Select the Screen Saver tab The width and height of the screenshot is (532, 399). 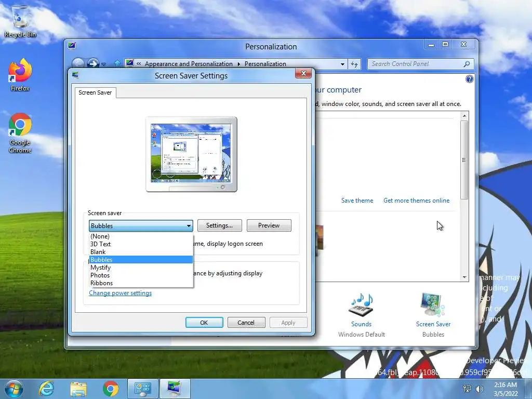[95, 92]
